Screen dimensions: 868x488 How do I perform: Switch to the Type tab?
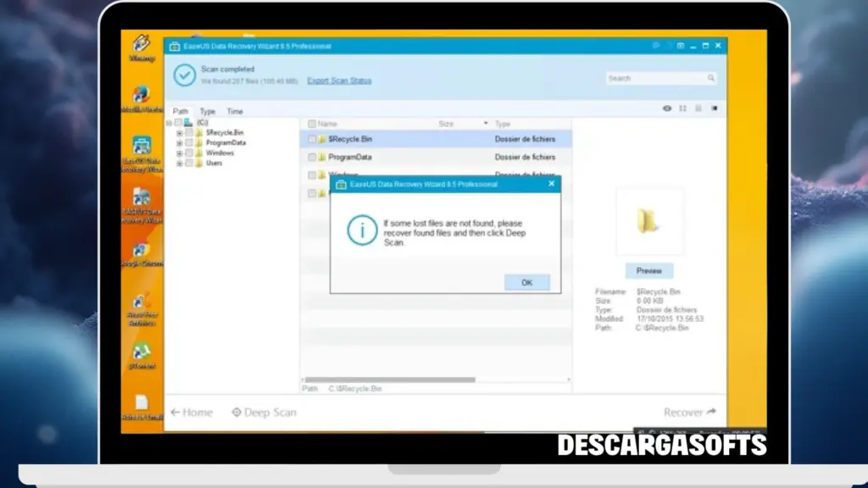coord(206,111)
